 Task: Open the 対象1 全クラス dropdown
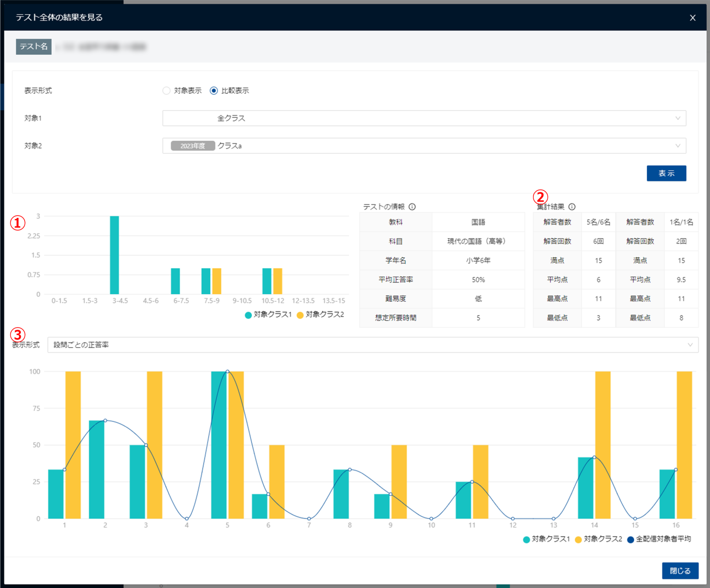click(x=424, y=118)
